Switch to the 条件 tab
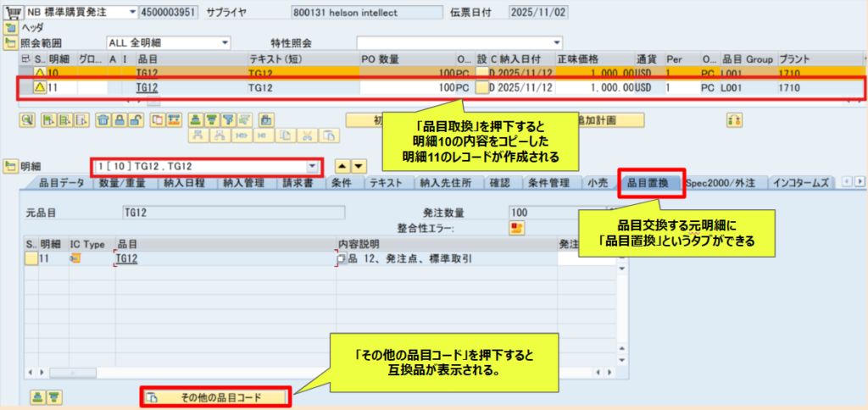Viewport: 868px width, 410px height. coord(342,185)
